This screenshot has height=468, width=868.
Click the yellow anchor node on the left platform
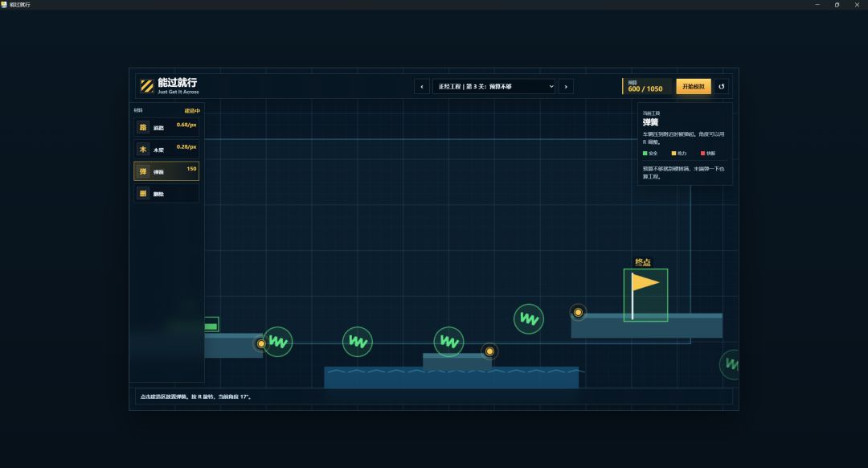click(x=260, y=343)
